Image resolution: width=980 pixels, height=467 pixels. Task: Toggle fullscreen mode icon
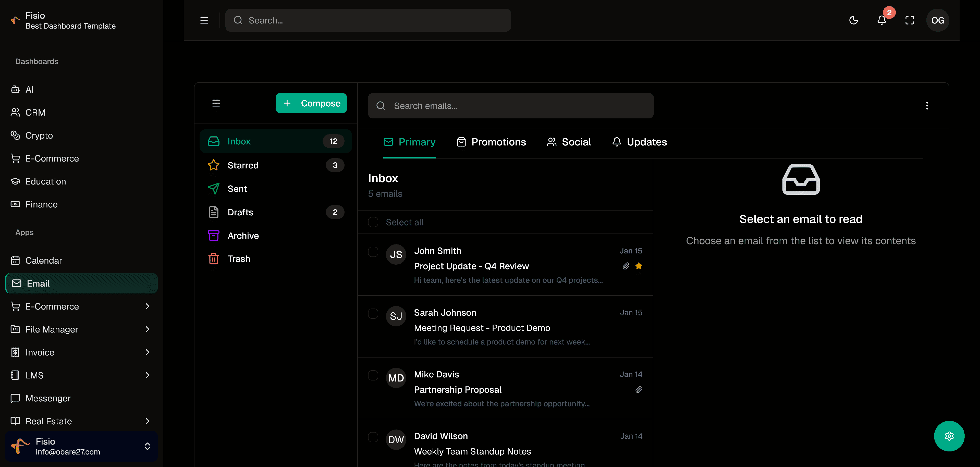909,20
